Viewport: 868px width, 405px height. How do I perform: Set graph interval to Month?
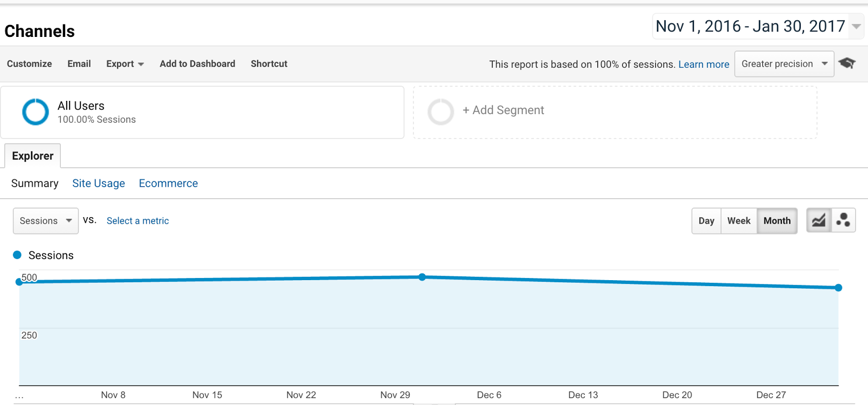777,221
